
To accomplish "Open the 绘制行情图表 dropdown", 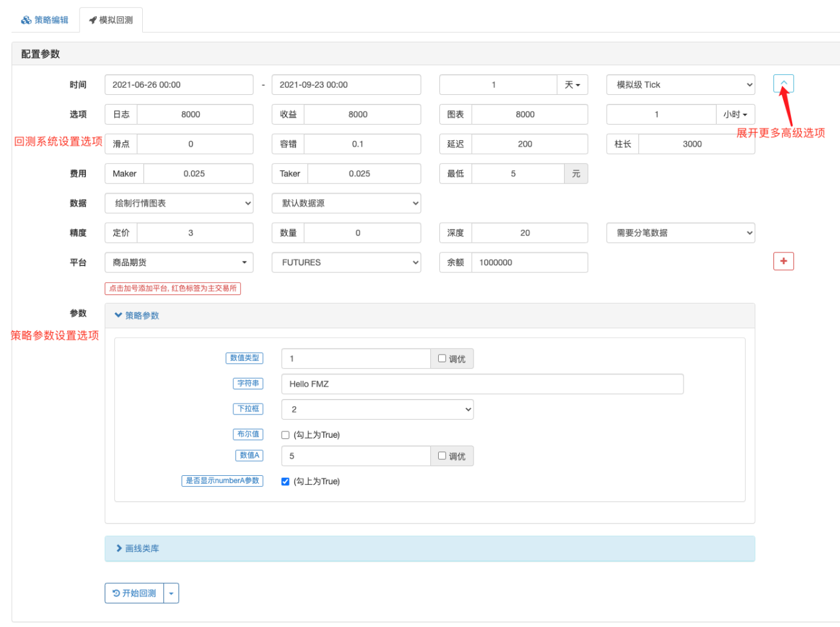I will [179, 203].
